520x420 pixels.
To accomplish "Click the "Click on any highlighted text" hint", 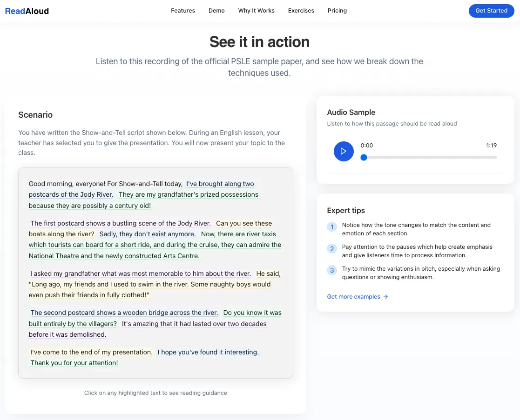I will tap(155, 393).
